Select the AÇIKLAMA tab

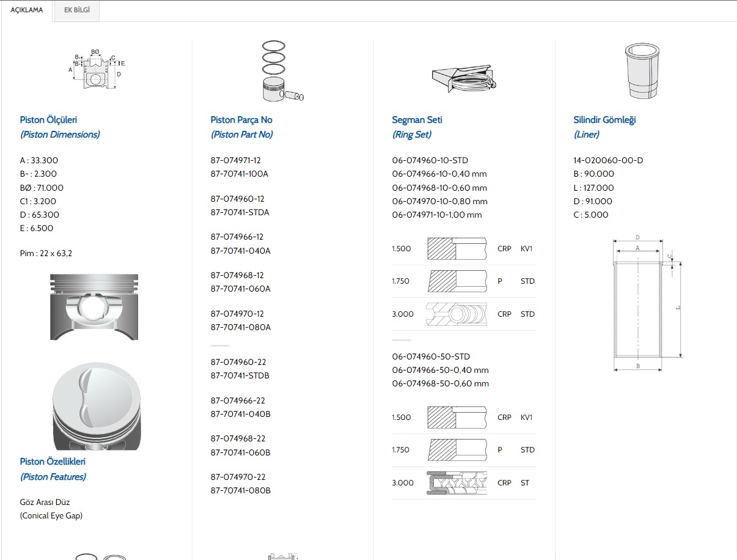click(x=27, y=10)
